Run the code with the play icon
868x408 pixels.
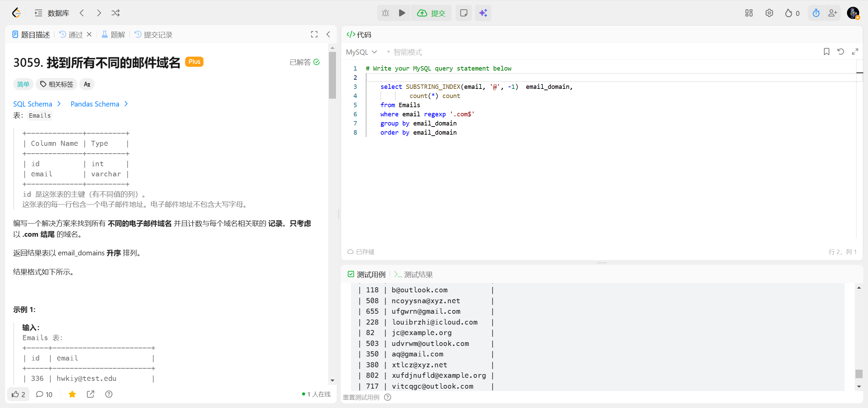402,13
